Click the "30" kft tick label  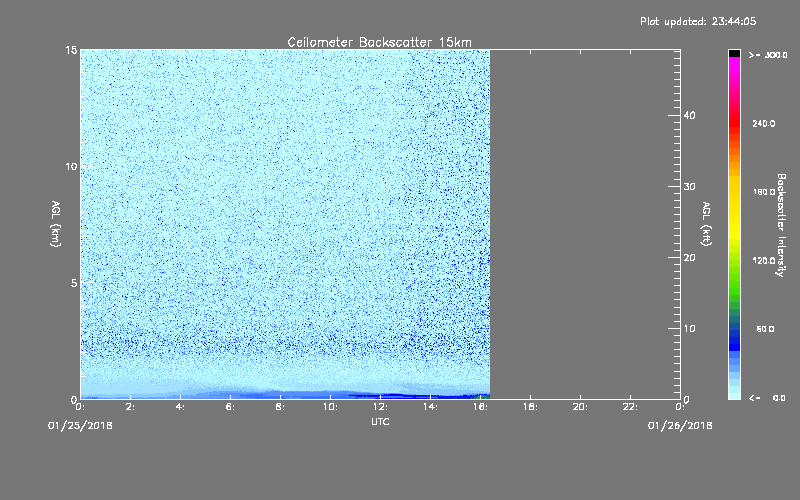689,186
